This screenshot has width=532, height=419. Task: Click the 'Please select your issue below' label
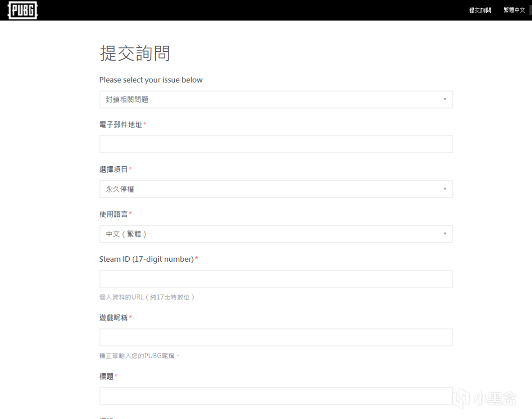pos(151,80)
